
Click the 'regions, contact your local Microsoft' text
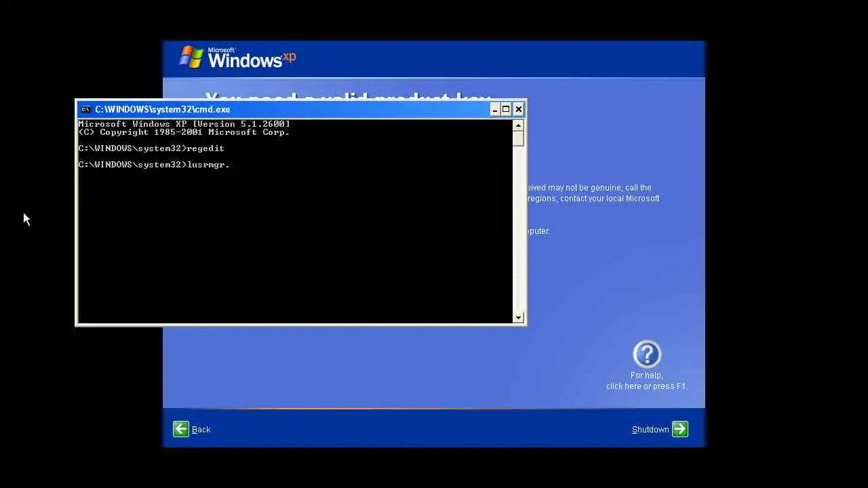coord(593,199)
